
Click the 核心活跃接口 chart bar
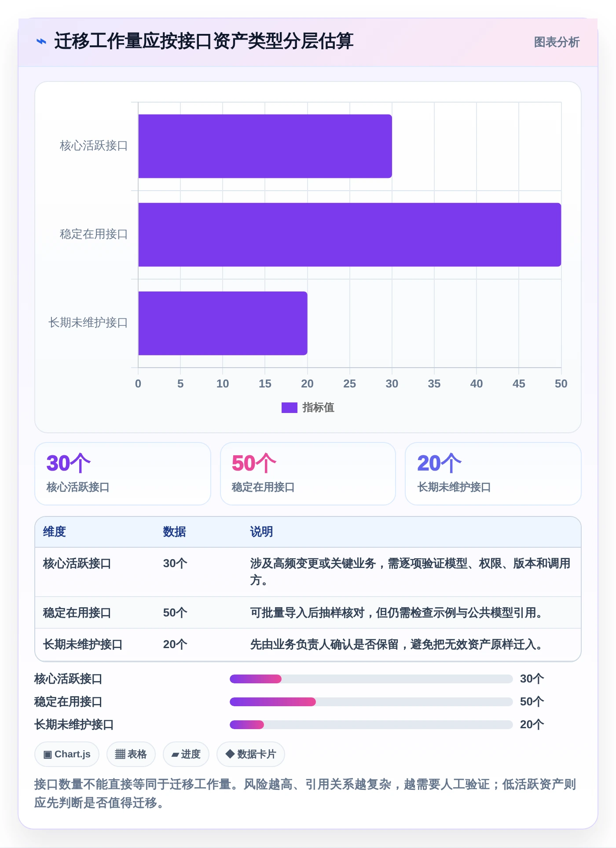click(265, 146)
